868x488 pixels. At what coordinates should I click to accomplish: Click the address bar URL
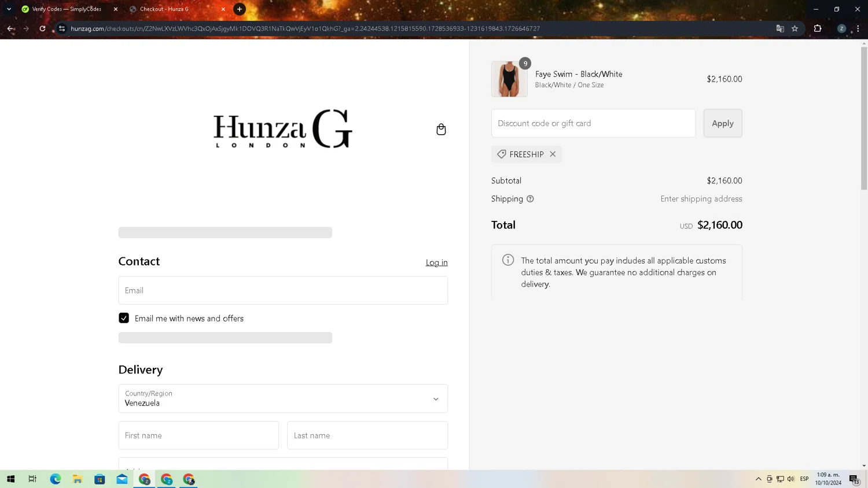305,28
